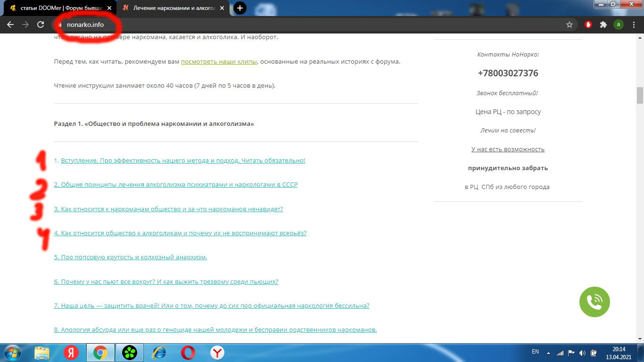This screenshot has height=362, width=644.
Task: Open article 5 about попсовую крутость
Action: [x=131, y=257]
